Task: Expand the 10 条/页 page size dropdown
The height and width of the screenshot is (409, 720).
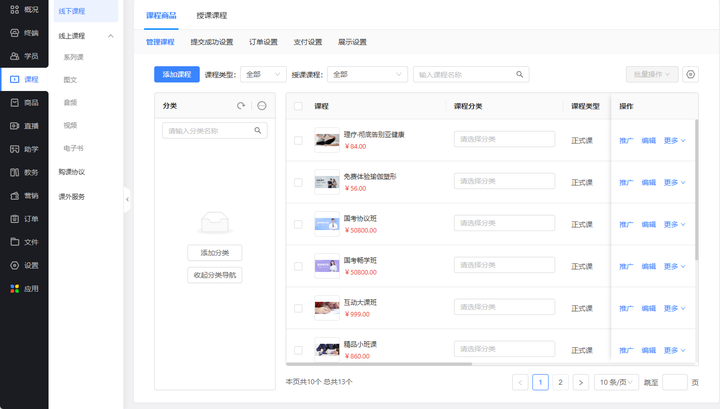Action: pos(617,382)
